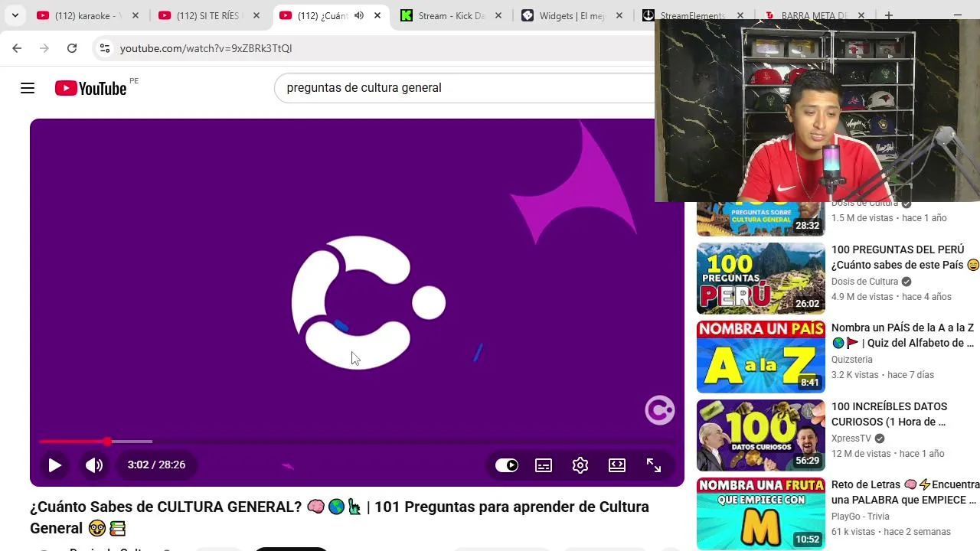Image resolution: width=980 pixels, height=551 pixels.
Task: Reload the YouTube page
Action: (72, 48)
